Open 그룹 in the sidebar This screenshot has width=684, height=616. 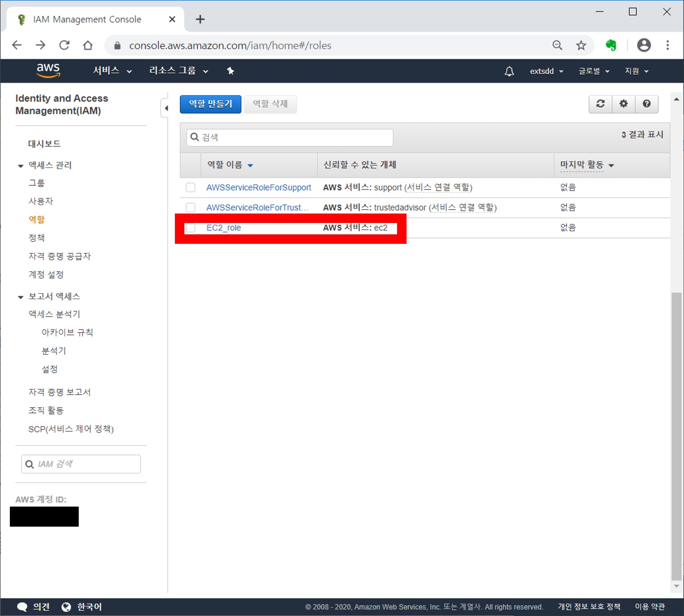(37, 183)
